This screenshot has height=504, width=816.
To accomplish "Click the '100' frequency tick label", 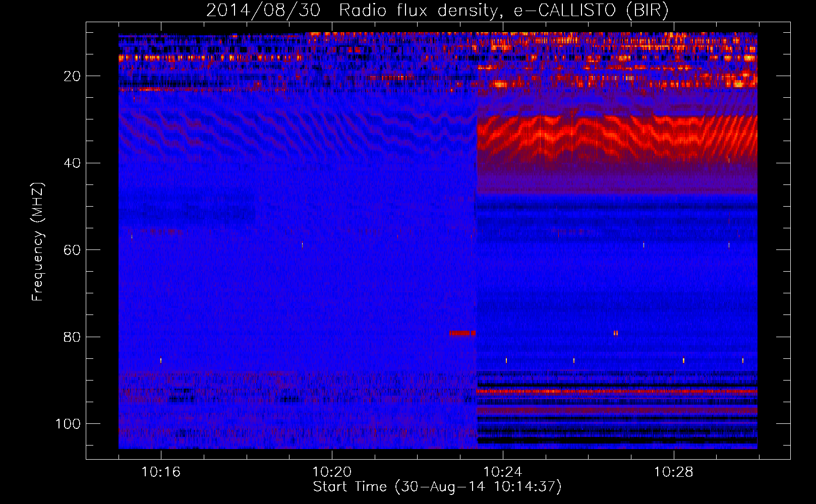I will pyautogui.click(x=68, y=424).
